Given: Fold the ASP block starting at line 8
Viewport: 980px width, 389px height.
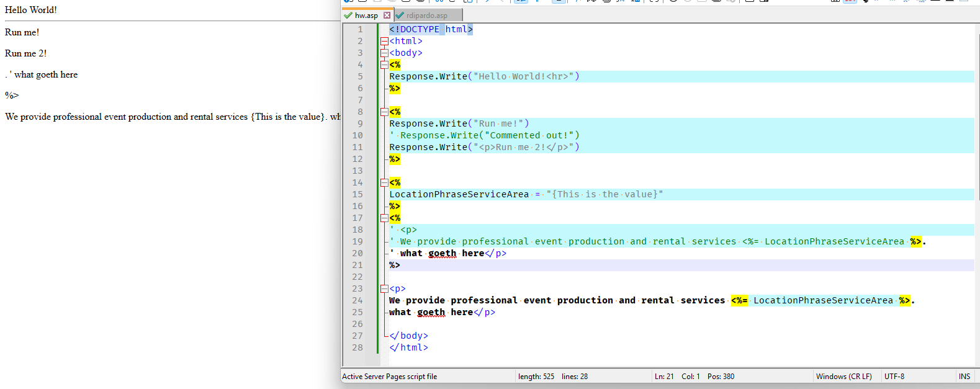Looking at the screenshot, I should point(384,112).
